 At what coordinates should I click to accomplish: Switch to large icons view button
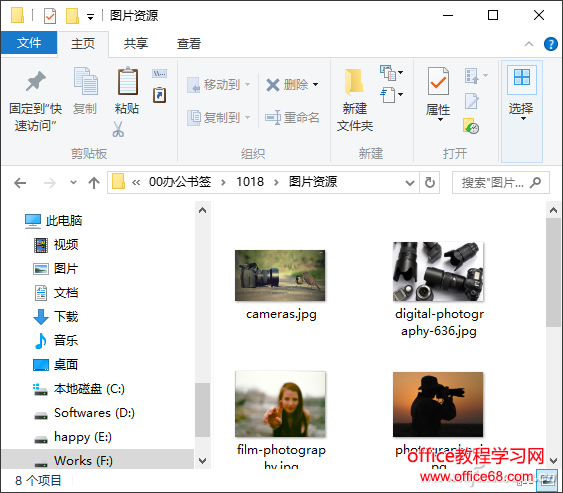(x=546, y=480)
